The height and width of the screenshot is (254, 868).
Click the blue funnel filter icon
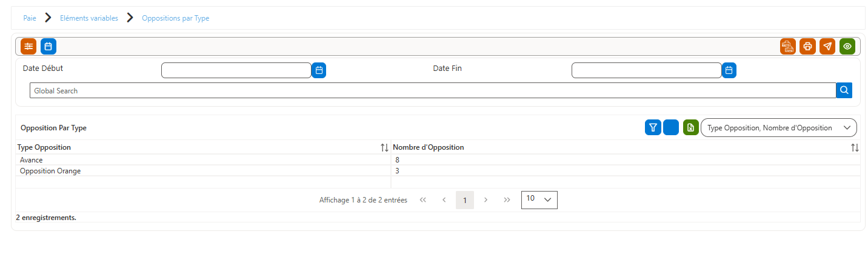click(x=653, y=127)
